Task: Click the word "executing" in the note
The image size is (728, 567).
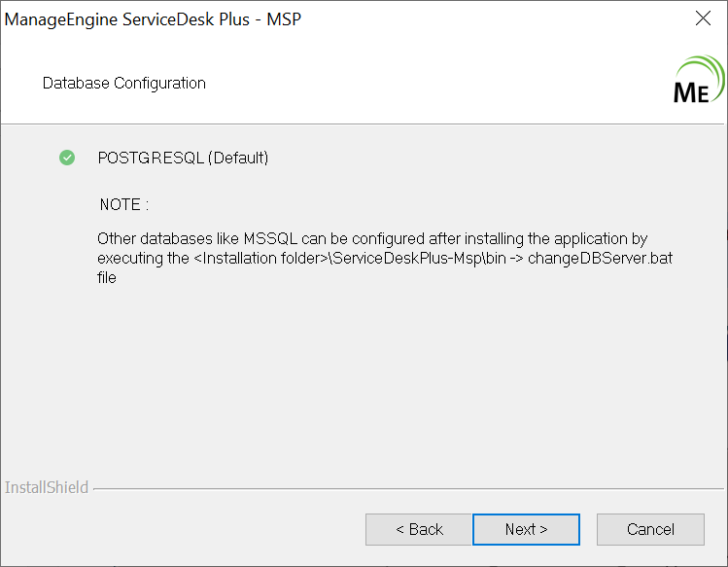Action: point(129,259)
